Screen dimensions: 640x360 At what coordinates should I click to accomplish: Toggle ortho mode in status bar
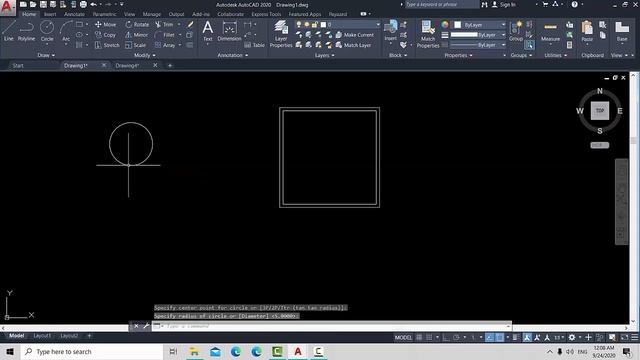pos(446,337)
